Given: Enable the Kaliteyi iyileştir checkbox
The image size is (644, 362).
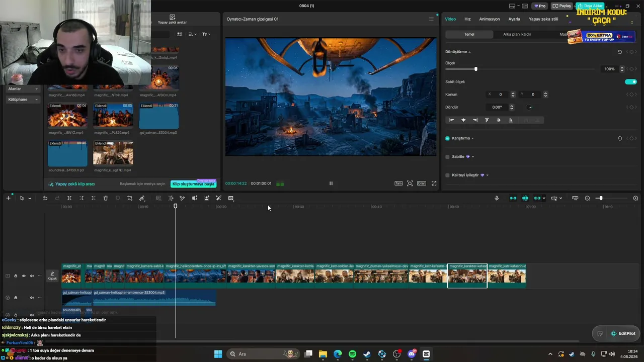Looking at the screenshot, I should (447, 175).
